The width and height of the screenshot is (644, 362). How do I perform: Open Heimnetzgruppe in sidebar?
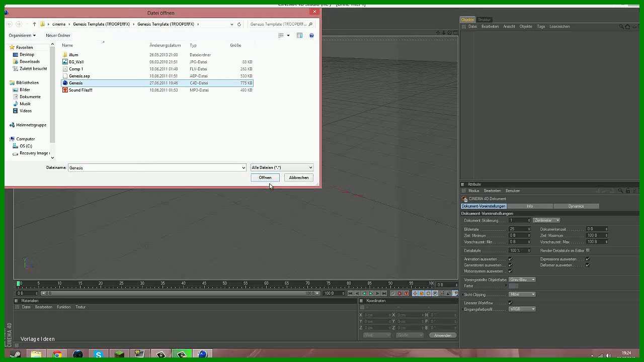[x=31, y=125]
